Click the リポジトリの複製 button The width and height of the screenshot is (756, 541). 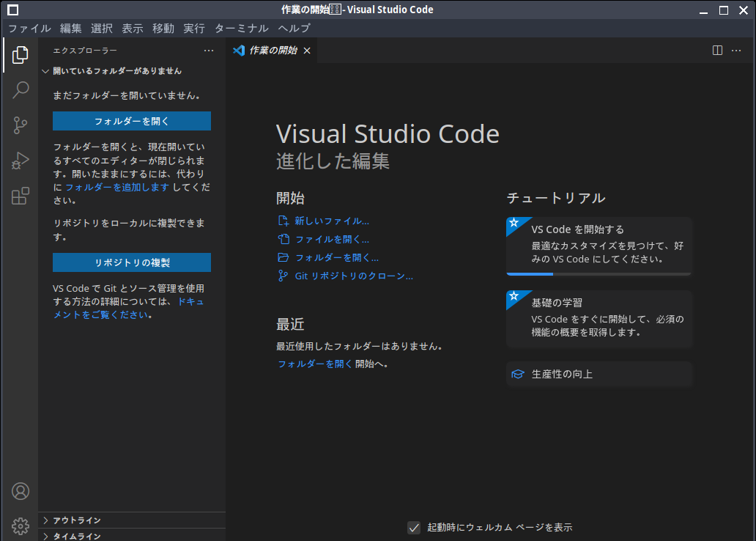pyautogui.click(x=132, y=262)
